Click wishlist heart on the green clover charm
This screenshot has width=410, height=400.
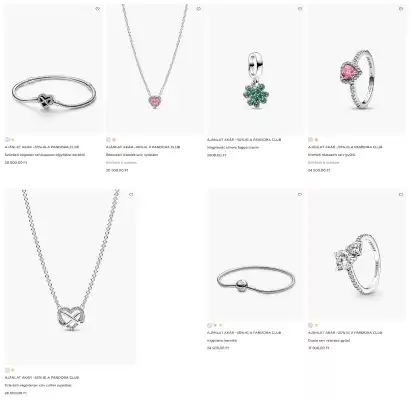click(x=300, y=9)
